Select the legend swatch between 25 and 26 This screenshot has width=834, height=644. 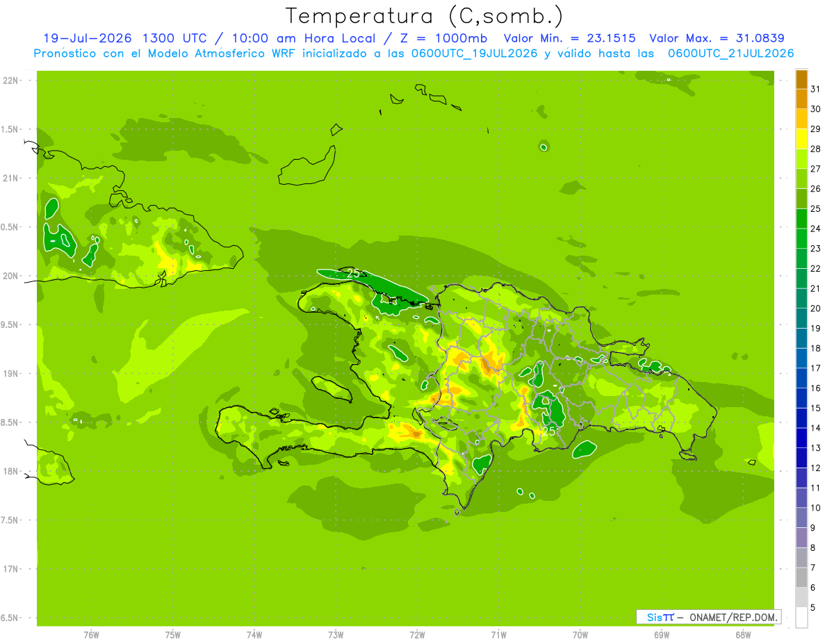pyautogui.click(x=801, y=199)
